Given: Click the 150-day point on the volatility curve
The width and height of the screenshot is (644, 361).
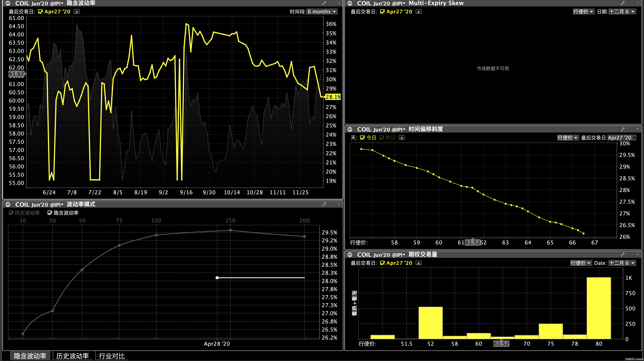Looking at the screenshot, I should pos(230,230).
